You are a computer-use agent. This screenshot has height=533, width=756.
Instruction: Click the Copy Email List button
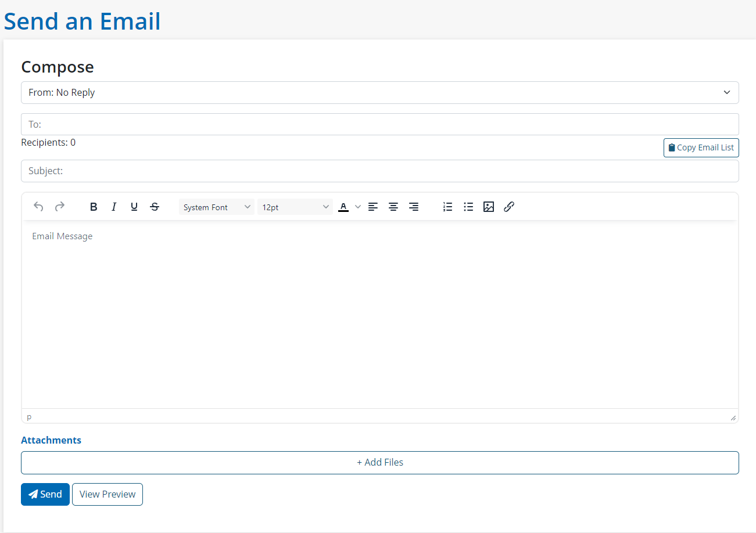[x=701, y=147]
